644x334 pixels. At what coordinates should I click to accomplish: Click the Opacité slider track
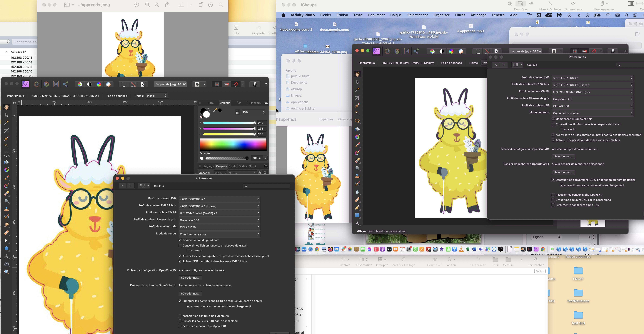pyautogui.click(x=225, y=158)
